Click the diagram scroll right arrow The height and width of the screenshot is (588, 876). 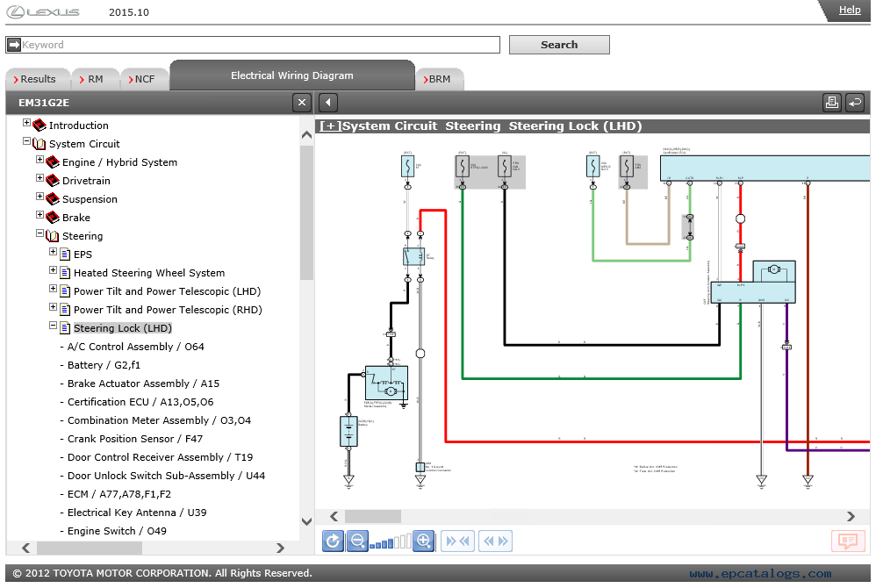tap(851, 516)
